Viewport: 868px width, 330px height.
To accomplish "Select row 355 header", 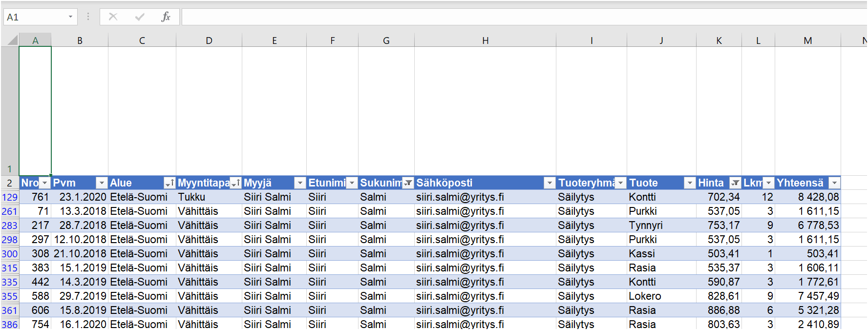I will point(10,296).
